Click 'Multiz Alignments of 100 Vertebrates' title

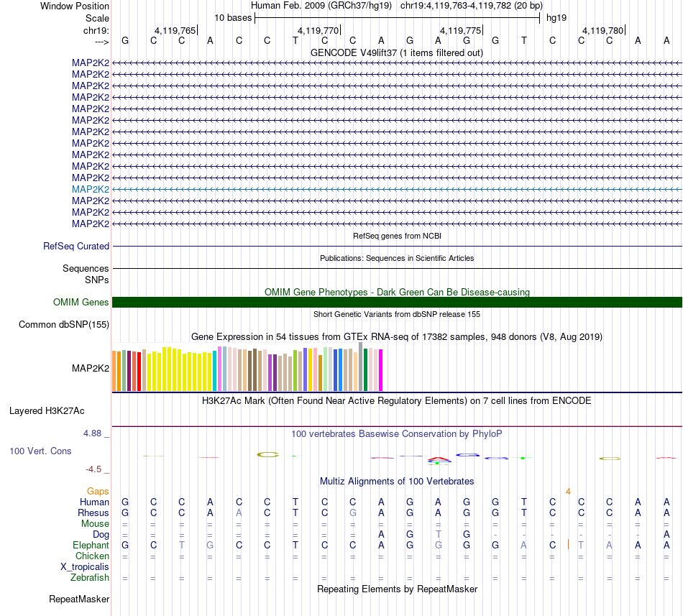pos(397,482)
